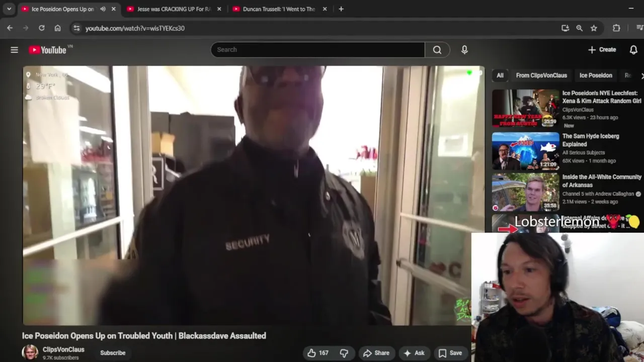Open the browser zoom magnifier icon
The height and width of the screenshot is (362, 644).
[580, 28]
